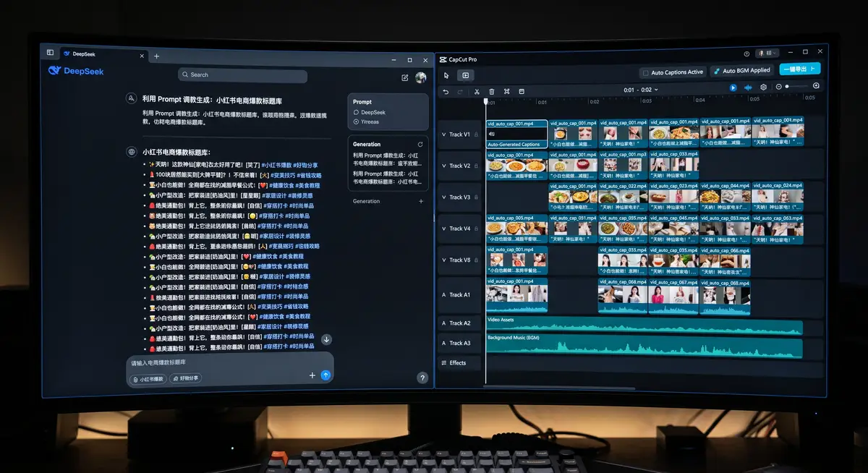
Task: Click the DeepSeek Search field
Action: 242,75
